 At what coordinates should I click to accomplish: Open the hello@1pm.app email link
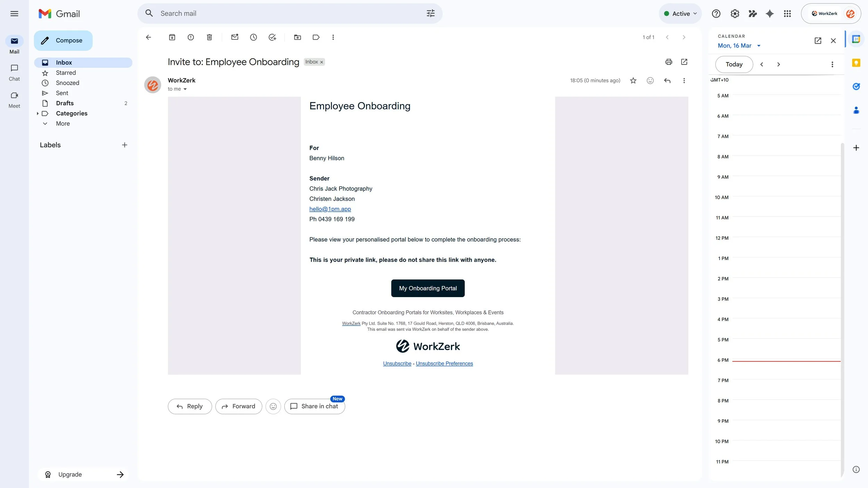330,209
